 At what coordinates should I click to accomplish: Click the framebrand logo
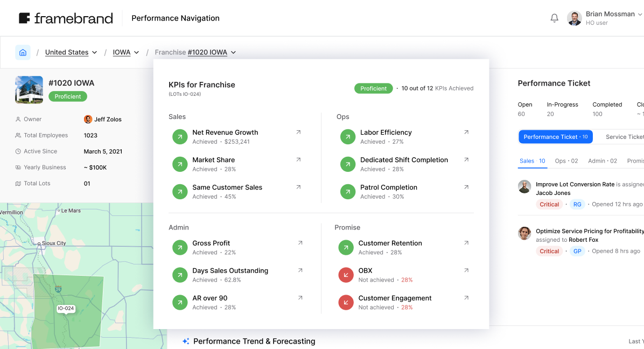[66, 18]
